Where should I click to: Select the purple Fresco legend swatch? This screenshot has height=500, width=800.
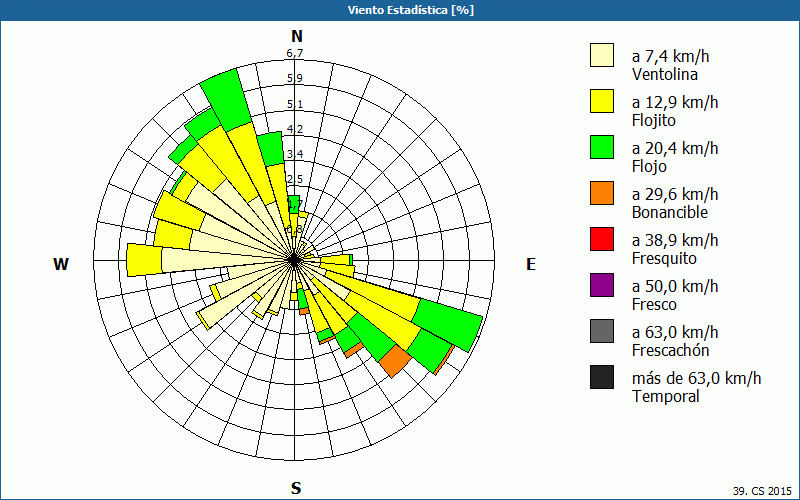click(x=602, y=285)
